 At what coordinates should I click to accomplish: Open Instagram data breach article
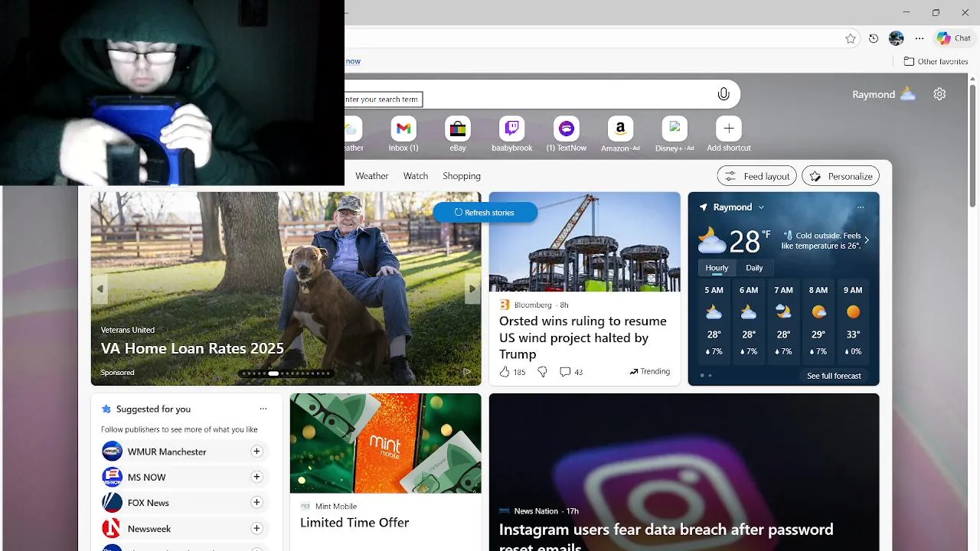666,538
